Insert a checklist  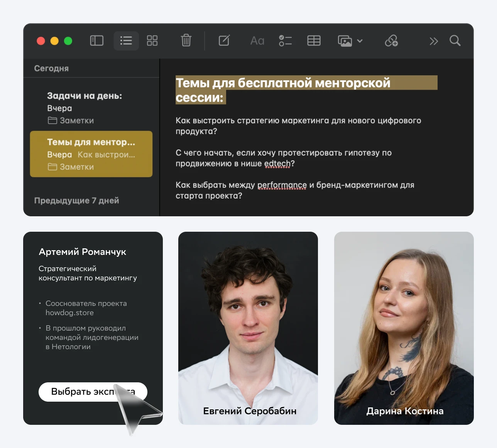point(285,41)
